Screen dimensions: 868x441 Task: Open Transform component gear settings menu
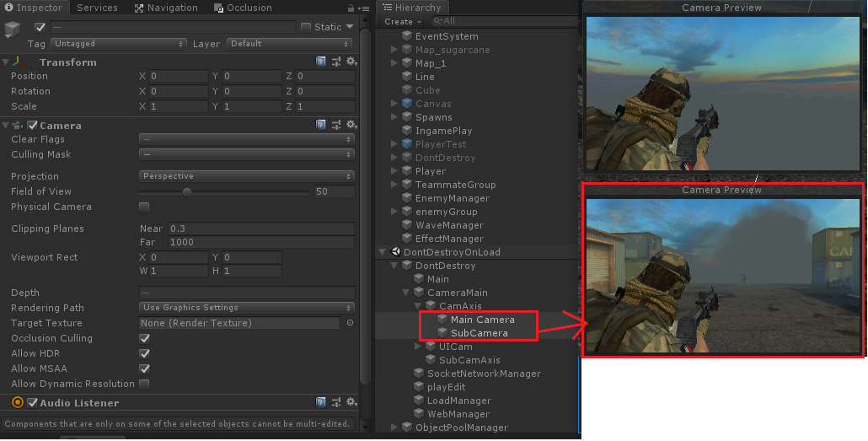pyautogui.click(x=351, y=62)
